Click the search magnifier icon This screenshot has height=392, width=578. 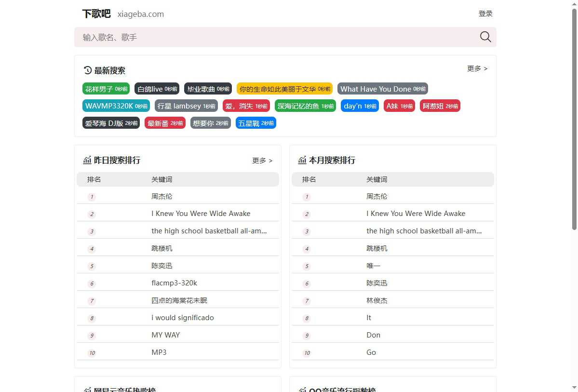click(x=485, y=37)
